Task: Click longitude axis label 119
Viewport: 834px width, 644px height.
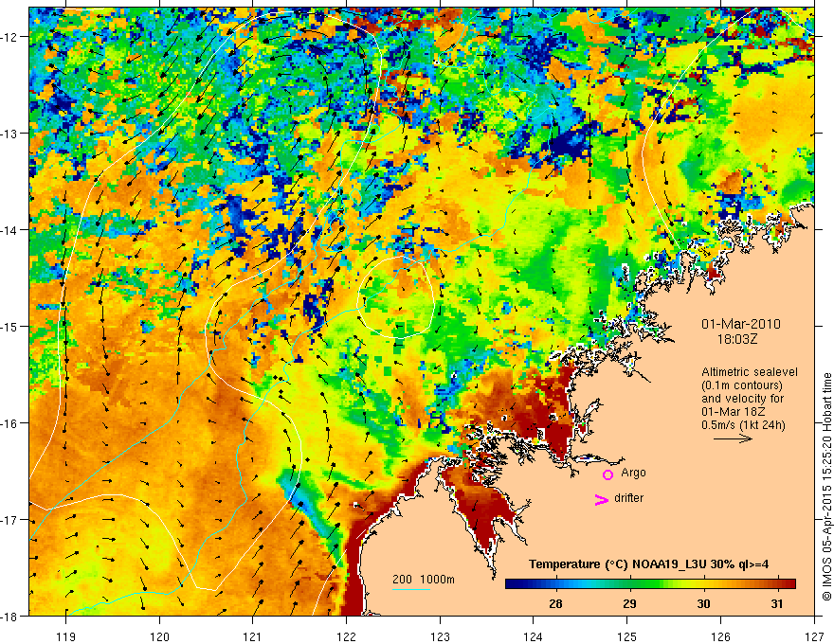Action: click(x=66, y=636)
